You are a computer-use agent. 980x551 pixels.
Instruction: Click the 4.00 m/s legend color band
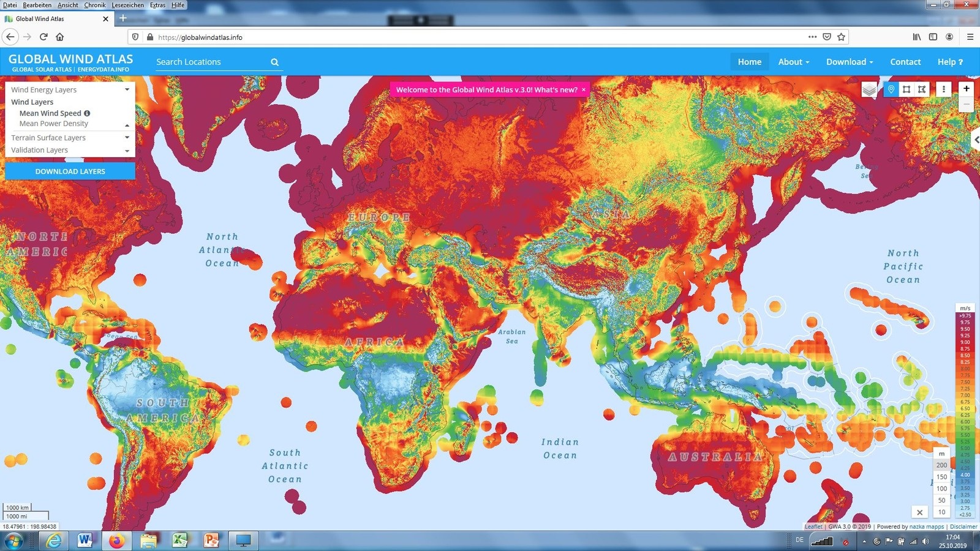(965, 475)
